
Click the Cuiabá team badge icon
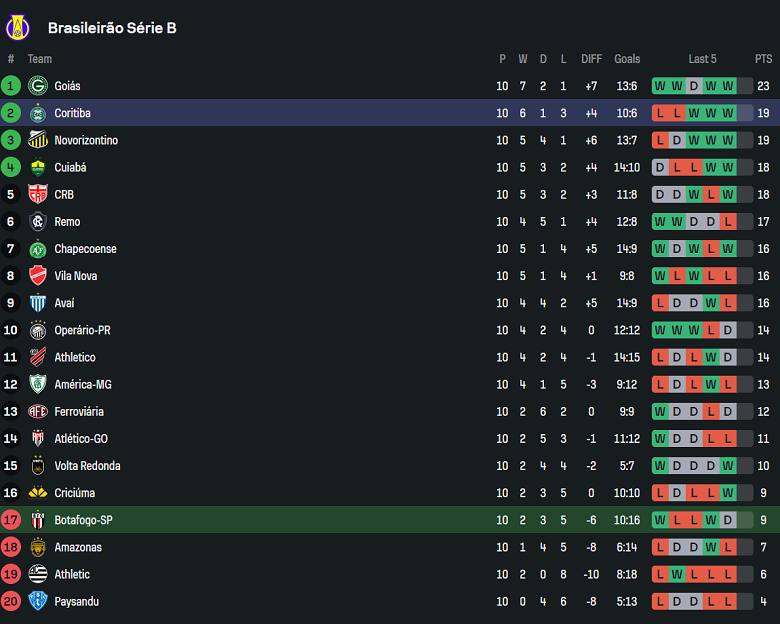(38, 167)
